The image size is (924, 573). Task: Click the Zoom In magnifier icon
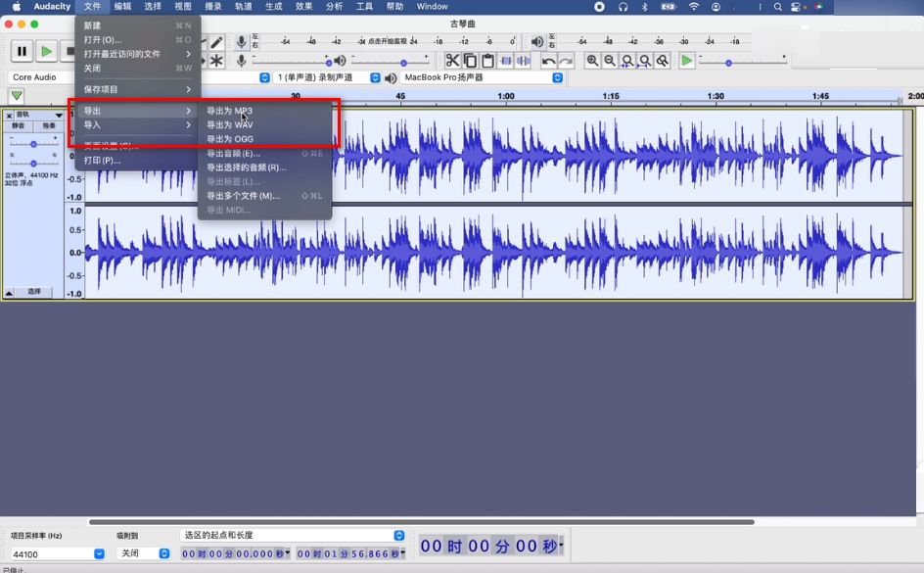[x=592, y=61]
